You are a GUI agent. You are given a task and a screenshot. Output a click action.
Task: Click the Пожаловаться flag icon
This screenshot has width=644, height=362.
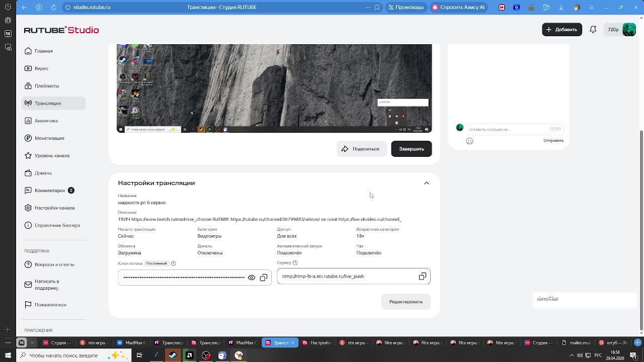coord(28,305)
